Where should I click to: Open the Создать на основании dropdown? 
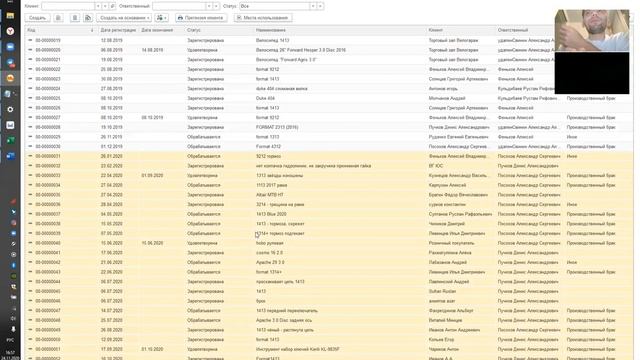tap(124, 18)
